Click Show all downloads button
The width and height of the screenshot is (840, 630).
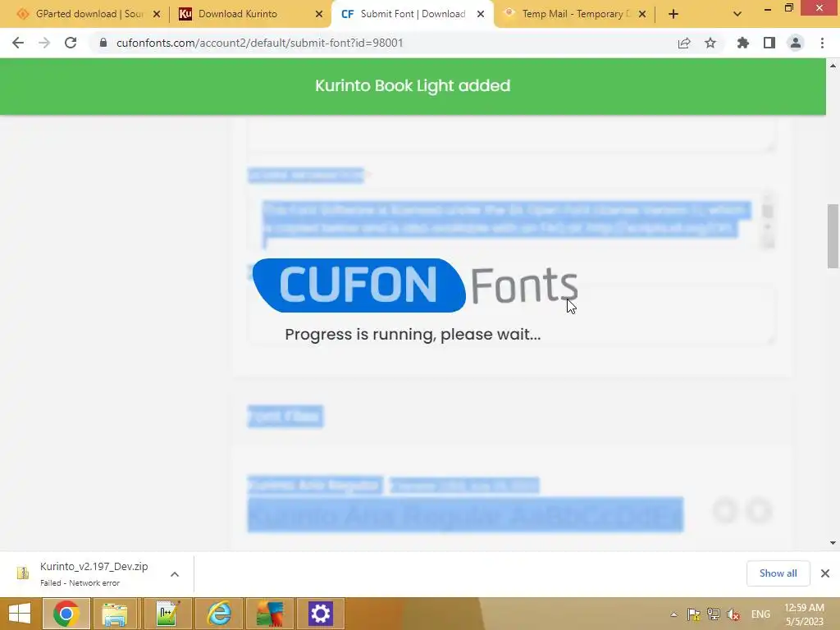tap(778, 573)
